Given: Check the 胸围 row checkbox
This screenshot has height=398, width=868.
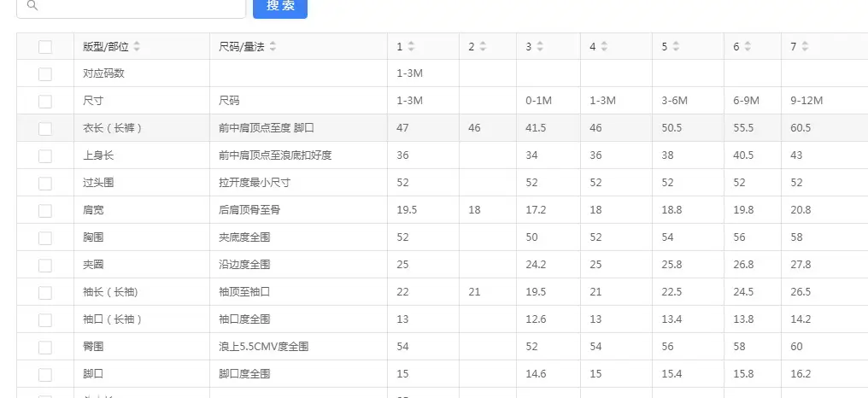Looking at the screenshot, I should 45,238.
